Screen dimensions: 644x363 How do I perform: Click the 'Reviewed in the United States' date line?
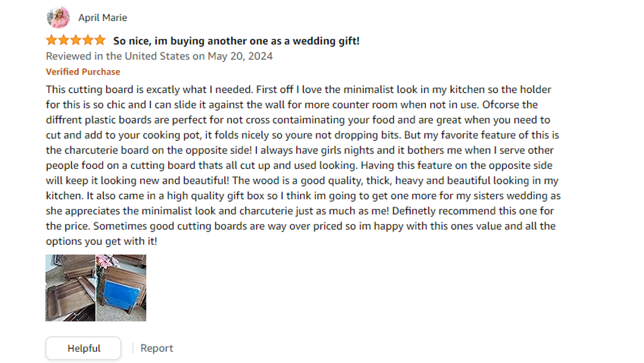(159, 56)
